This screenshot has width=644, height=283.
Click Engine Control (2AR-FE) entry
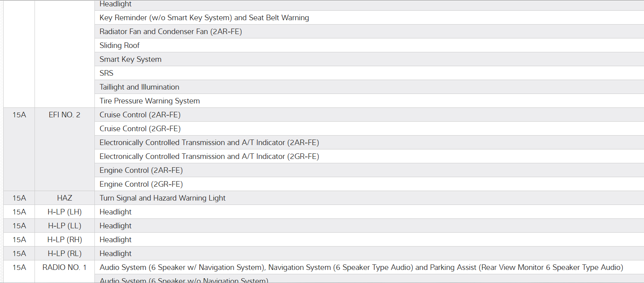pyautogui.click(x=141, y=170)
